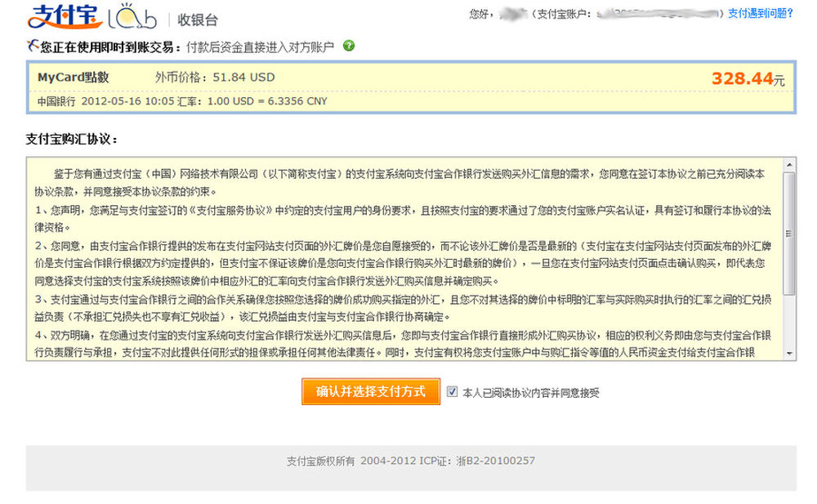The width and height of the screenshot is (817, 504).
Task: Click the 支付宝购汇协议 heading
Action: click(72, 139)
